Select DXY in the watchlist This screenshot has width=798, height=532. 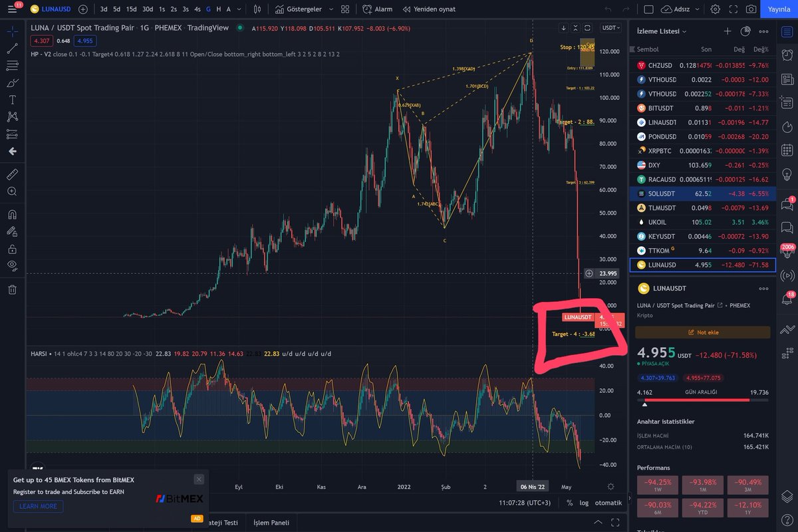(x=703, y=165)
